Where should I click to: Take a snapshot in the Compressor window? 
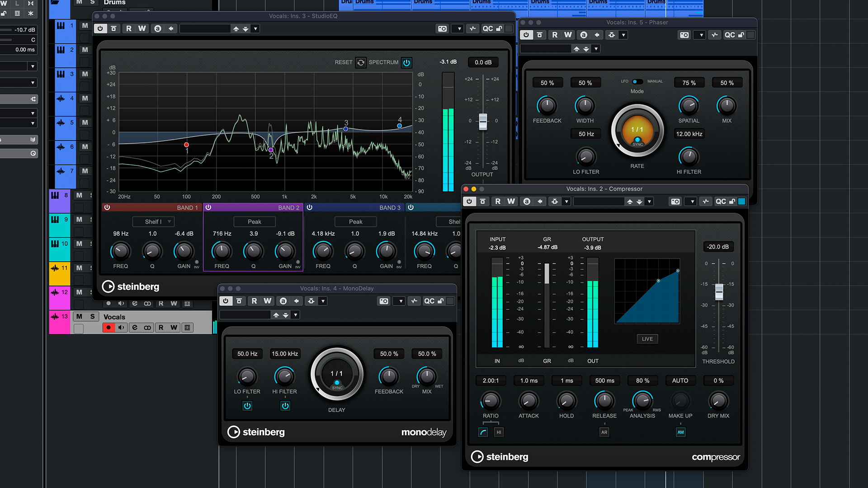coord(675,202)
